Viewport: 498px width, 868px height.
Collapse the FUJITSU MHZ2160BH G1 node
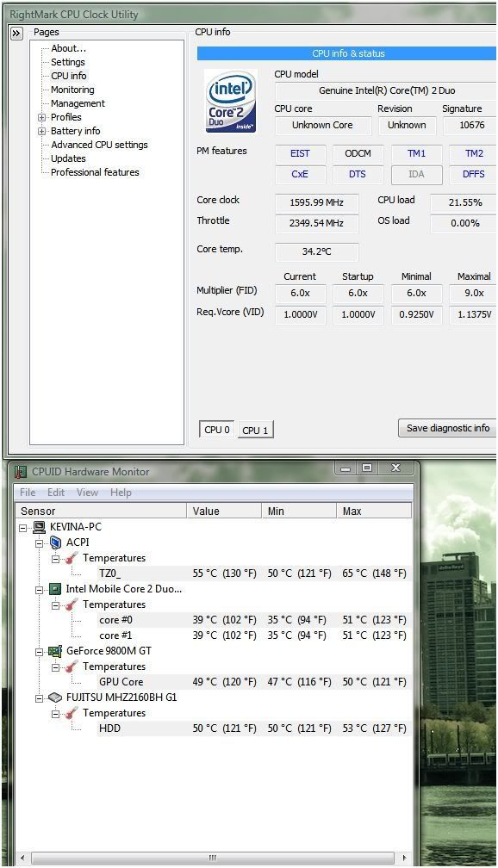pyautogui.click(x=40, y=698)
